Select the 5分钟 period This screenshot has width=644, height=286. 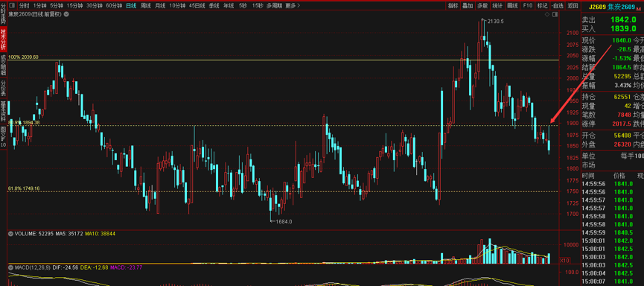point(57,6)
